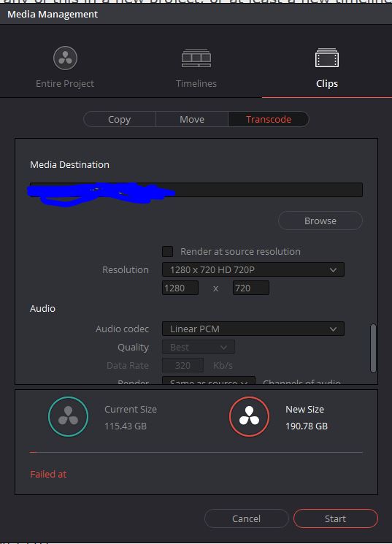The image size is (392, 544).
Task: Switch to the Timelines tab label
Action: (x=196, y=84)
